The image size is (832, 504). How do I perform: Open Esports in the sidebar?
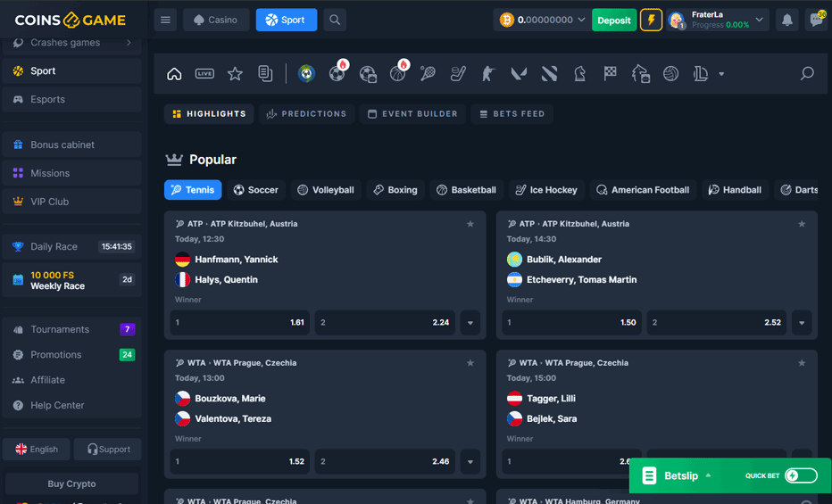71,100
